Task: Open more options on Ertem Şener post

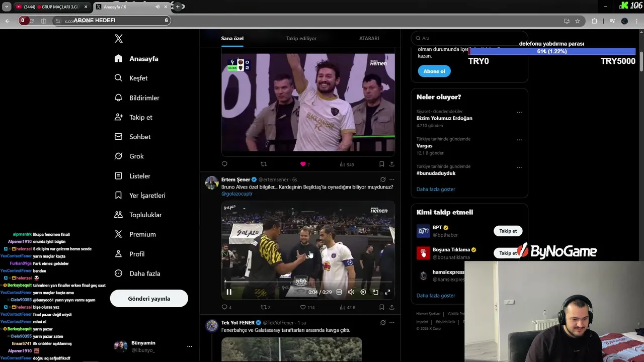Action: pyautogui.click(x=392, y=179)
